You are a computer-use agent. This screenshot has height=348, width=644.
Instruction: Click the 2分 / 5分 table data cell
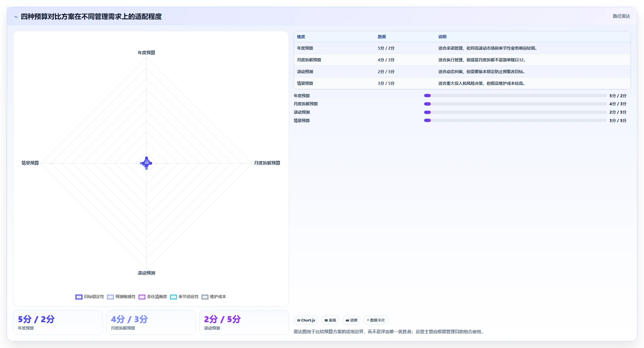[x=386, y=72]
